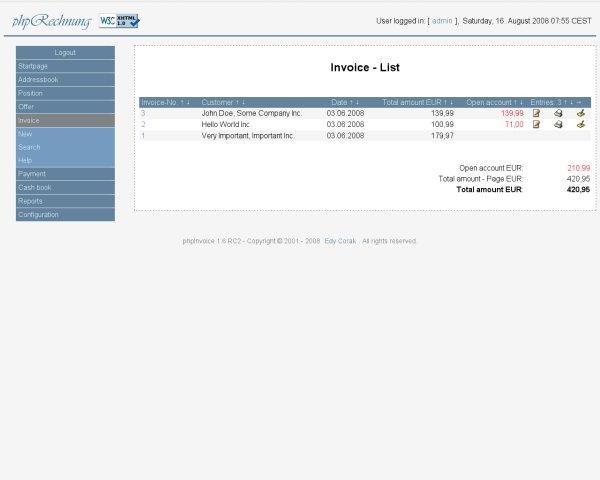
Task: Open invoice number 1 link
Action: [143, 135]
